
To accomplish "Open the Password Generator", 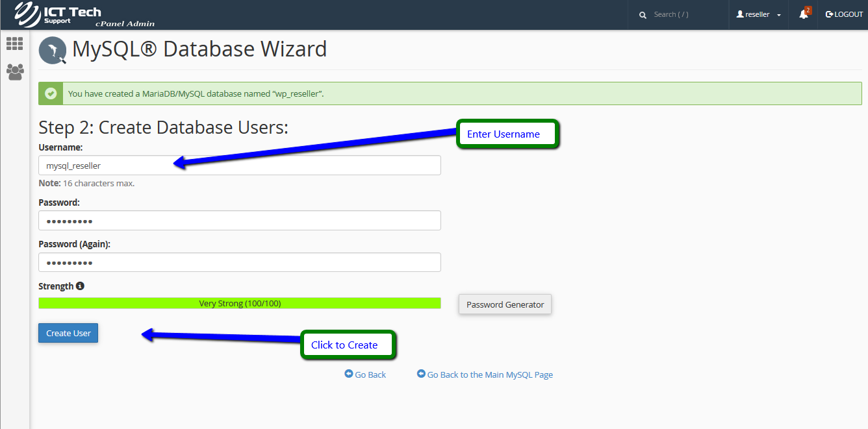I will [505, 304].
